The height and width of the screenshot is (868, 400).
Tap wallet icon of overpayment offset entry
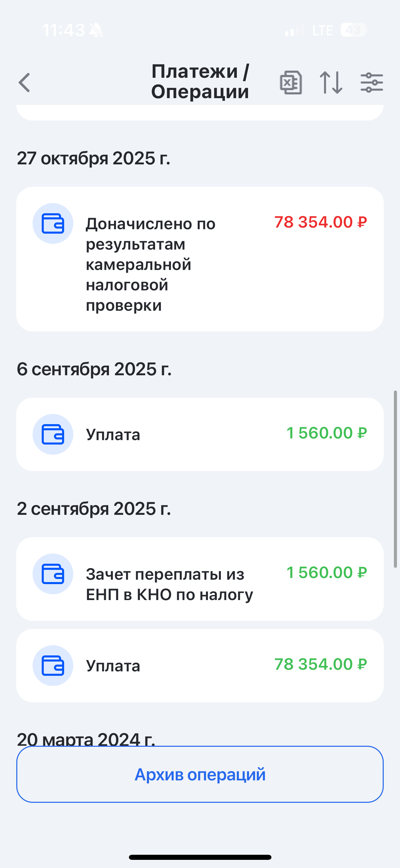53,574
